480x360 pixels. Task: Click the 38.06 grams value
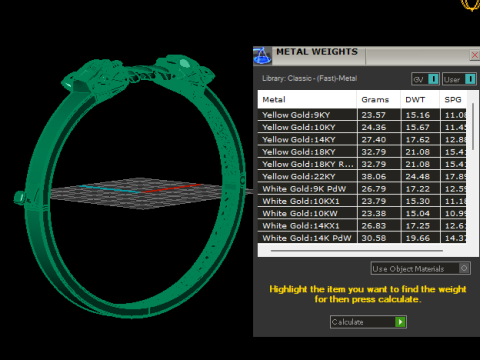374,177
